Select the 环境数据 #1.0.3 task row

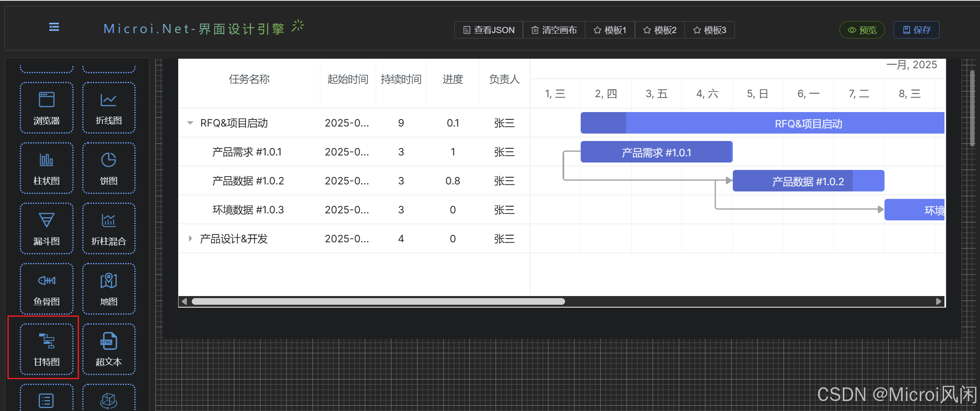click(354, 210)
